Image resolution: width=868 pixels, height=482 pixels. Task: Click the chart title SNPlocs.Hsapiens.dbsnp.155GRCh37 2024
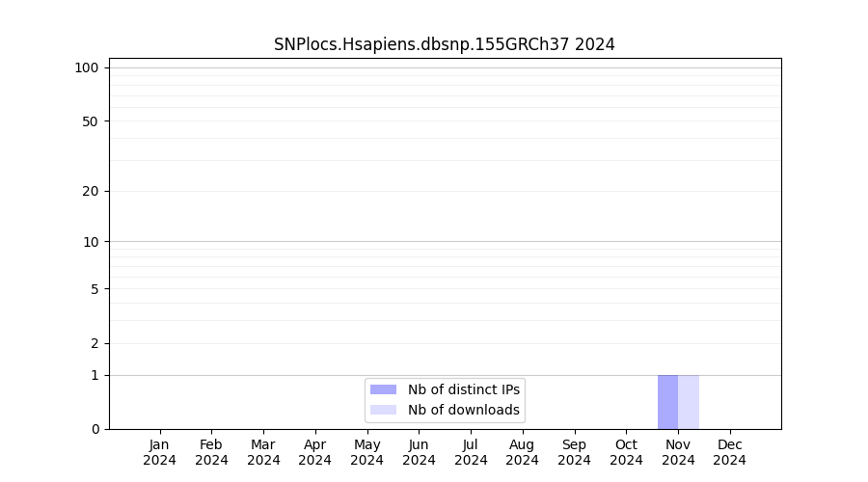point(444,44)
